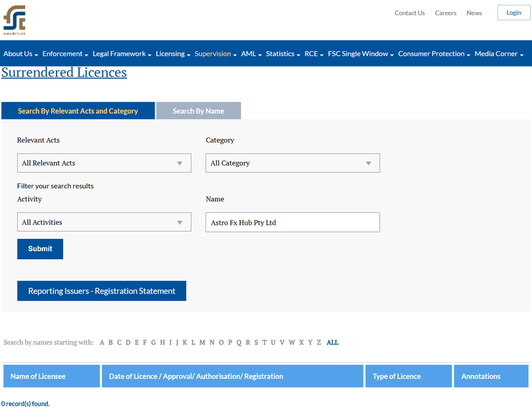Image resolution: width=532 pixels, height=411 pixels.
Task: Click the '0 record(s) found.' text
Action: point(25,404)
